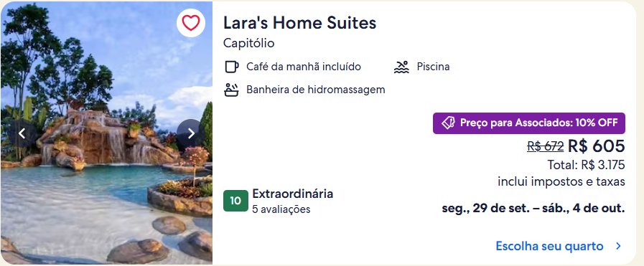Viewport: 644px width, 266px height.
Task: Click the Capitólio location text
Action: click(249, 43)
